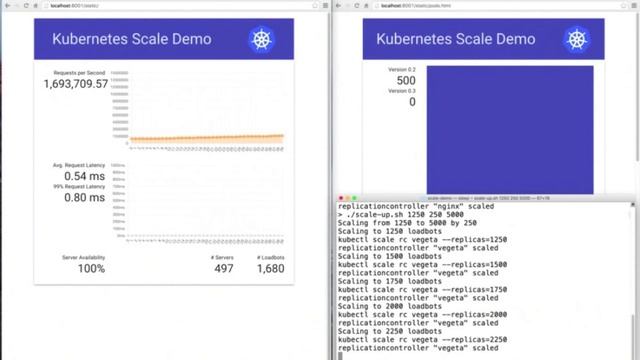Viewport: 640px width, 360px height.
Task: Go forward in the left browser window
Action: (x=17, y=6)
